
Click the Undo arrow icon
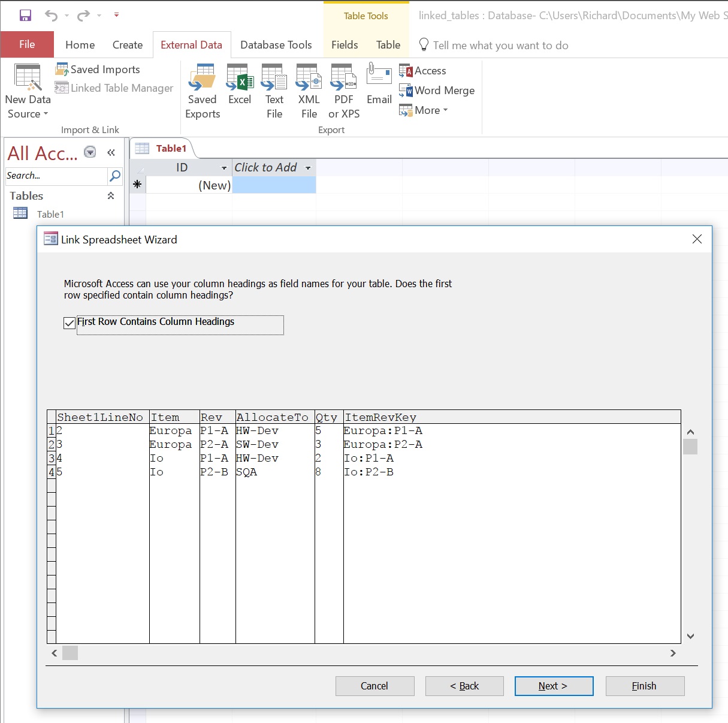point(51,16)
